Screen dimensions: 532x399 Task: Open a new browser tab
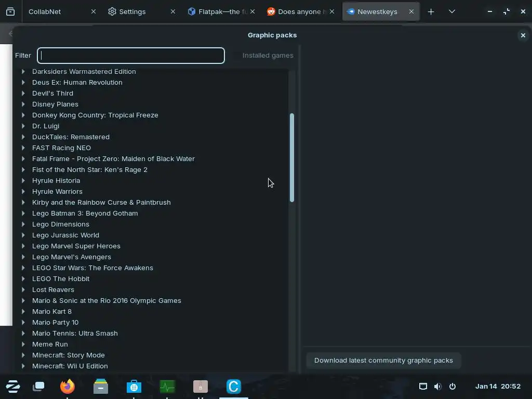coord(431,12)
